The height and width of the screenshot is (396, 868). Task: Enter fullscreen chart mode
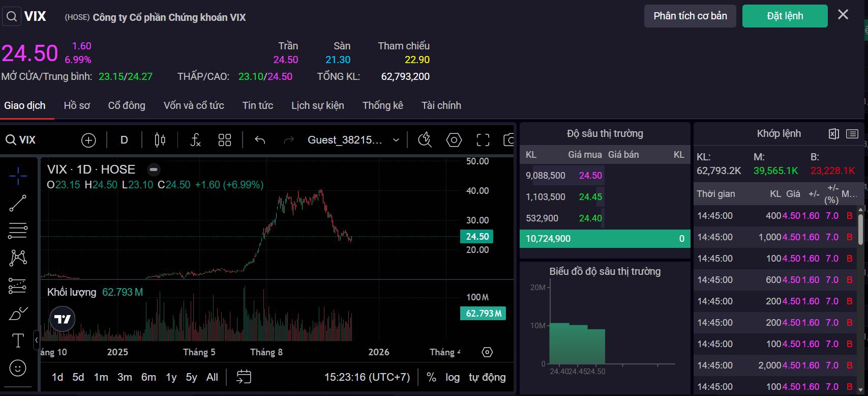point(483,140)
